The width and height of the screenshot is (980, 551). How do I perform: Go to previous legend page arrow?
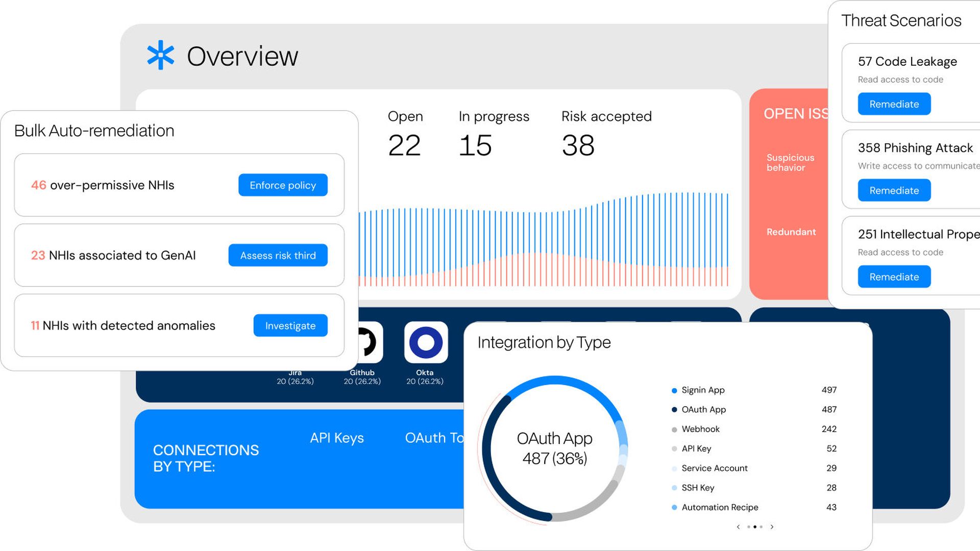pyautogui.click(x=738, y=527)
